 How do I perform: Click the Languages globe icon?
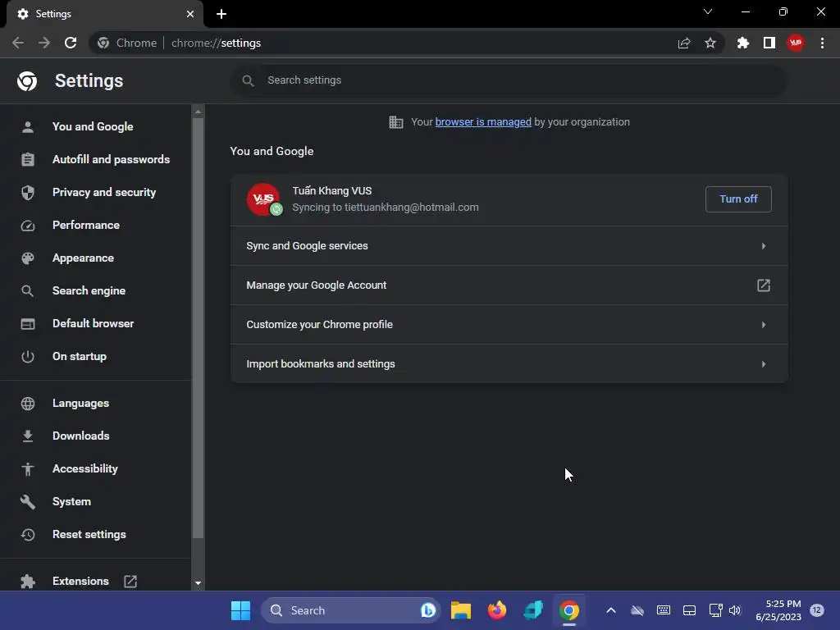coord(28,404)
